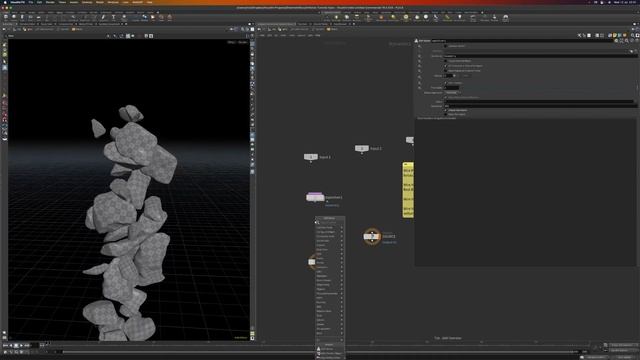Click parameter panel search magnifier icon

(627, 41)
